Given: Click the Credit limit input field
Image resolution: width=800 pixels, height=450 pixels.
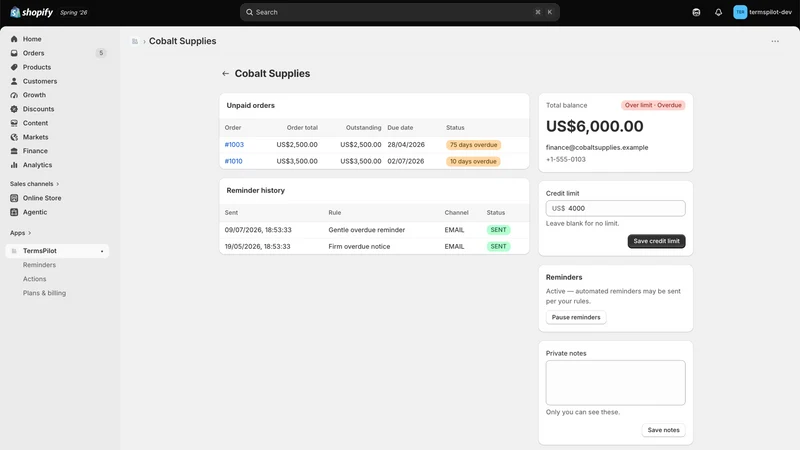Looking at the screenshot, I should click(615, 208).
